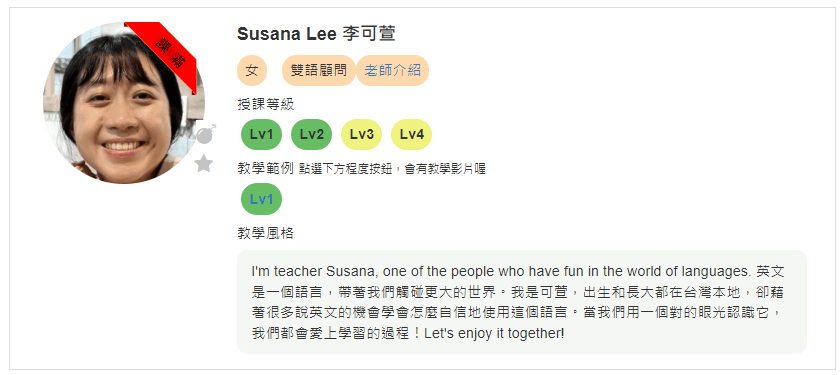Click the gray star favorite icon

(204, 163)
